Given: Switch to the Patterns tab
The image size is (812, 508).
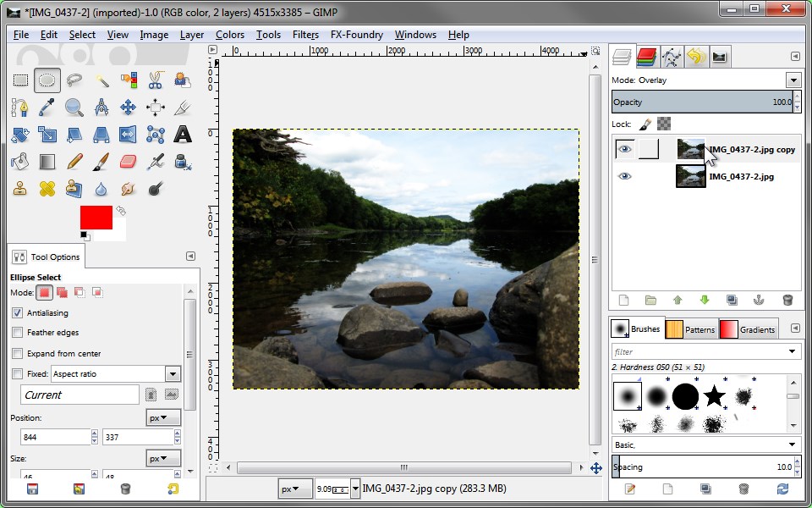Looking at the screenshot, I should [690, 329].
